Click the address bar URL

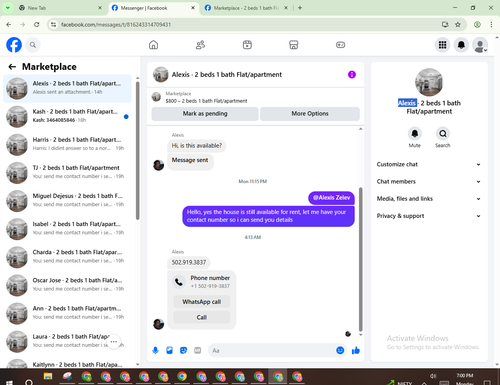pyautogui.click(x=116, y=25)
